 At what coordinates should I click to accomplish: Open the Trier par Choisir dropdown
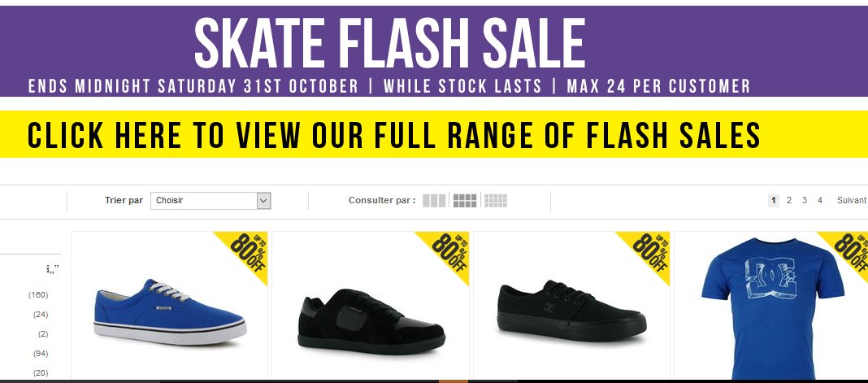pos(203,201)
